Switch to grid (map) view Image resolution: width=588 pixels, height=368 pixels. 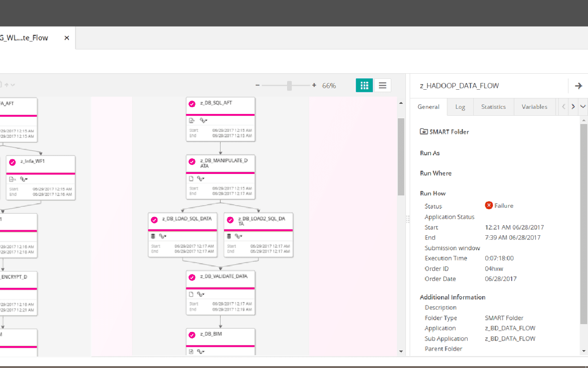[364, 85]
